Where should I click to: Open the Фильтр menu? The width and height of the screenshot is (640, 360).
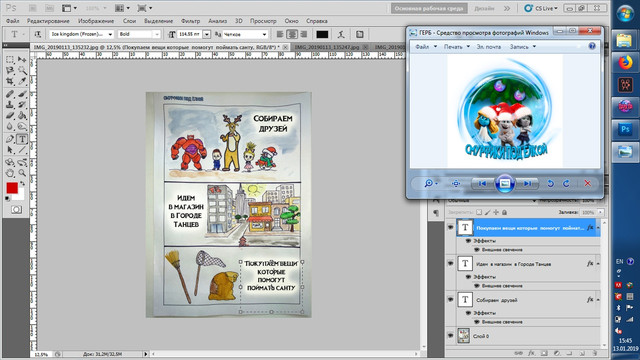tap(190, 21)
